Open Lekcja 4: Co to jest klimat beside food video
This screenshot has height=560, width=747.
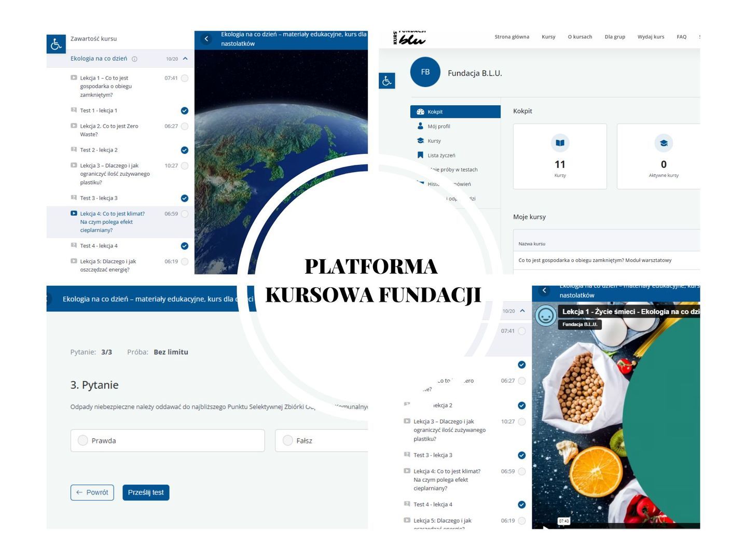tap(447, 480)
